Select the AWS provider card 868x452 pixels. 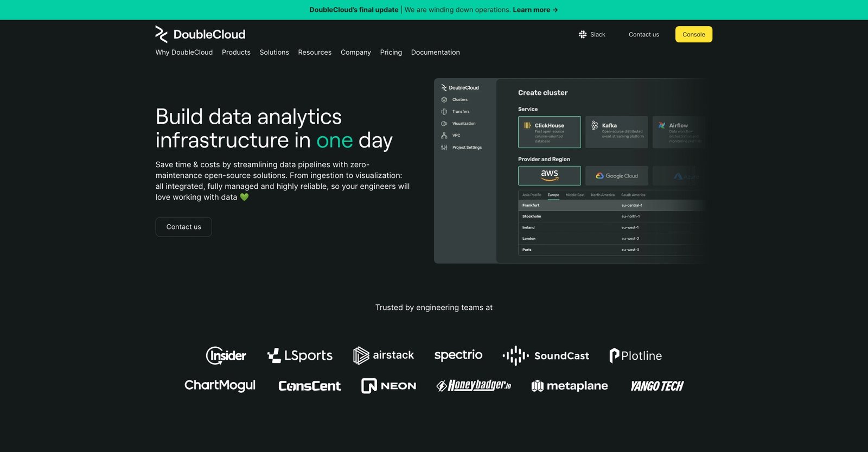coord(550,176)
